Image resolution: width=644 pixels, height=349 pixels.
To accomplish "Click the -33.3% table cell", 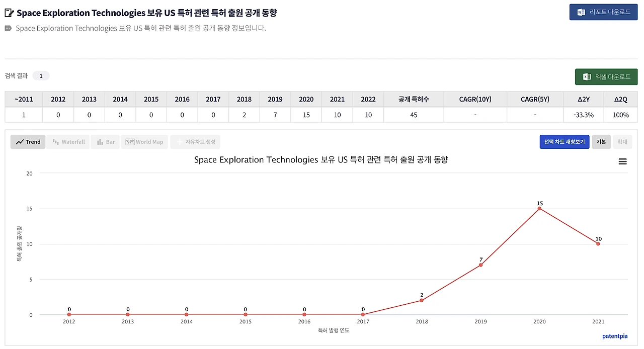I will point(584,115).
